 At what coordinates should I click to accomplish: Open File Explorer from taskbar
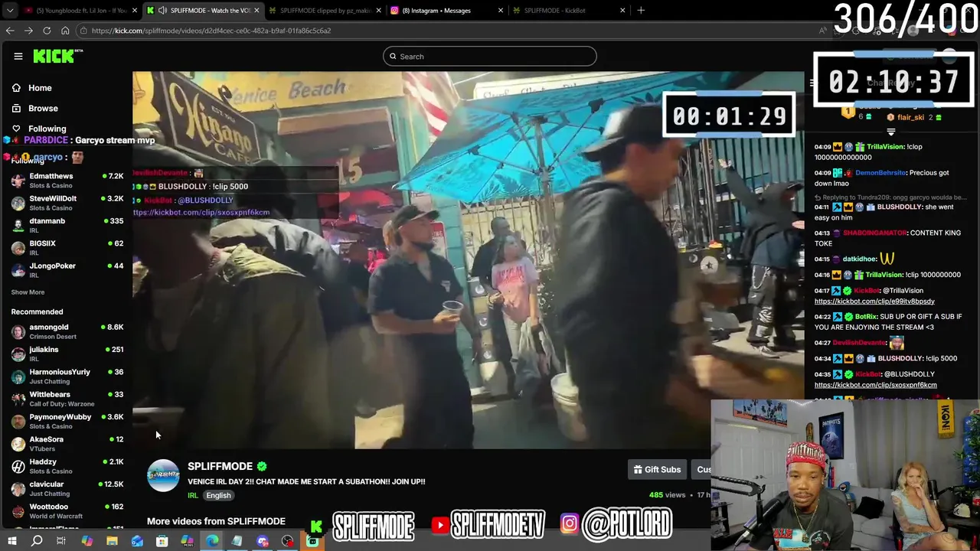(112, 541)
